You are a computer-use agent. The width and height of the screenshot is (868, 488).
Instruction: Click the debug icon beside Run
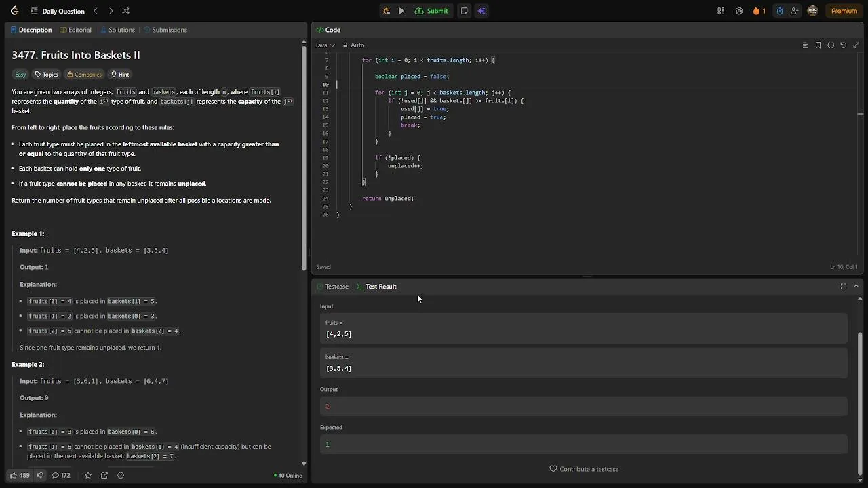click(x=387, y=11)
